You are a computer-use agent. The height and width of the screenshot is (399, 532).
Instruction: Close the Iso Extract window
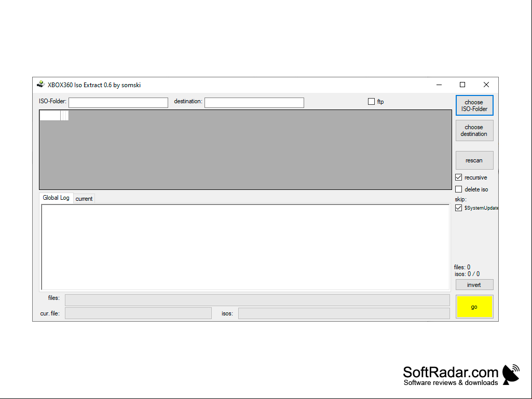click(486, 85)
